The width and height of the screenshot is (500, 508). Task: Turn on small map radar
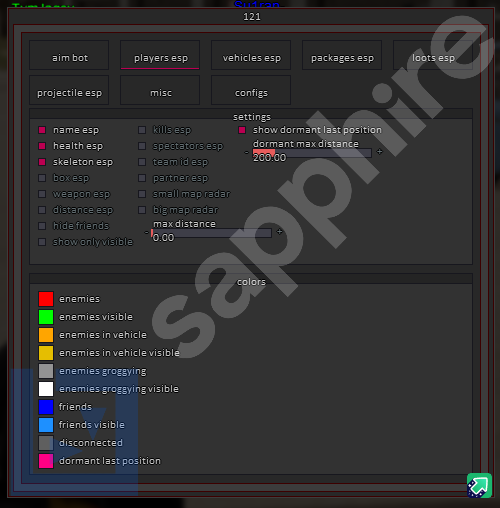tap(142, 194)
